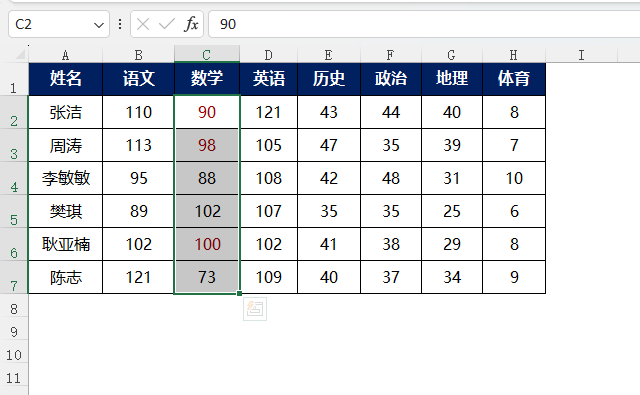Click 李敏敏's 体育 score 10
The width and height of the screenshot is (640, 395).
click(514, 178)
